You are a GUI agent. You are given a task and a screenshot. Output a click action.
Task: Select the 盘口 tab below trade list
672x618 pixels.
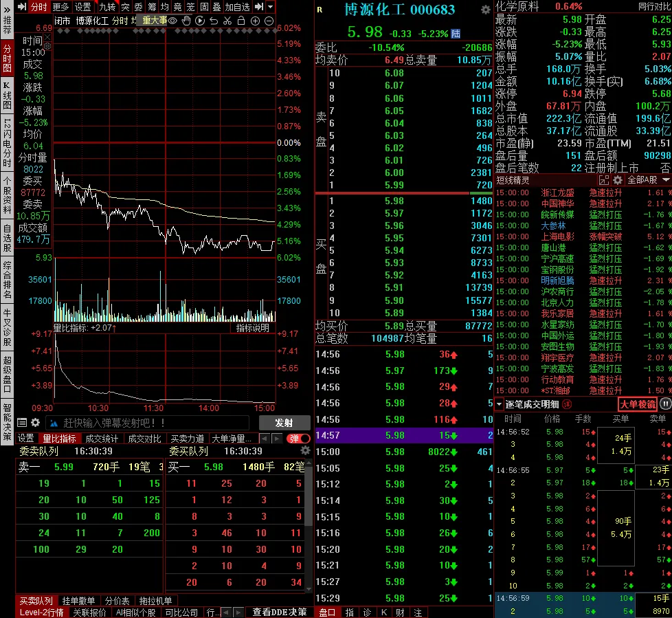pyautogui.click(x=328, y=613)
